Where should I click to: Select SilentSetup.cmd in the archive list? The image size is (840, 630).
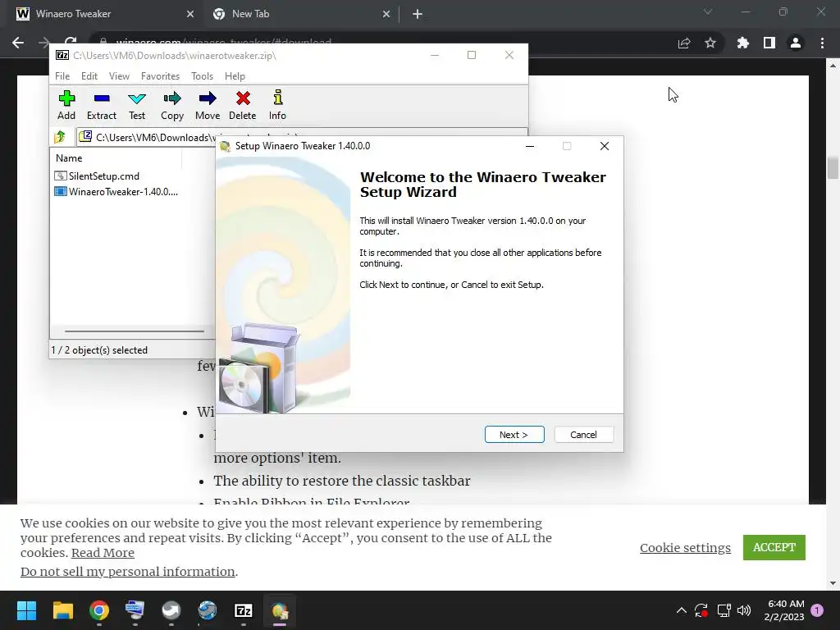(x=97, y=176)
